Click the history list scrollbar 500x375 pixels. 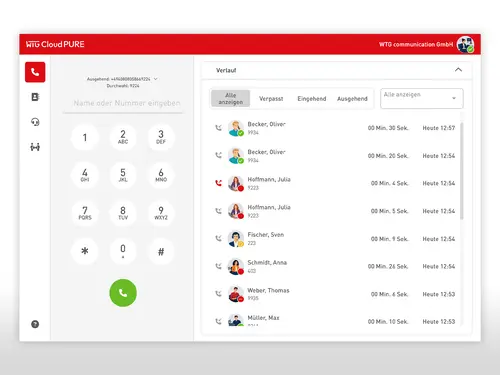(x=462, y=171)
